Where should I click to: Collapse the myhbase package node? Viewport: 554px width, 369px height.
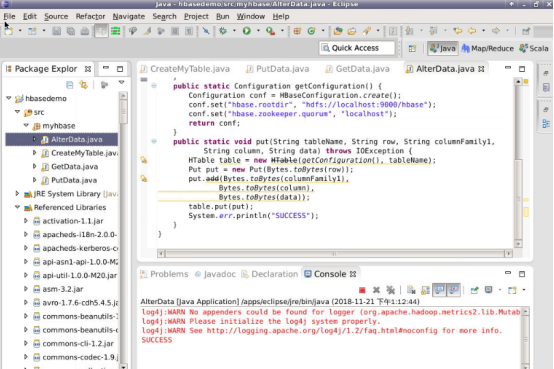point(26,125)
